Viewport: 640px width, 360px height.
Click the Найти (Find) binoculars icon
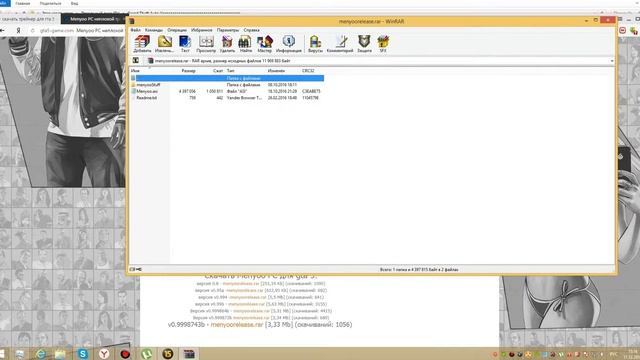[245, 44]
